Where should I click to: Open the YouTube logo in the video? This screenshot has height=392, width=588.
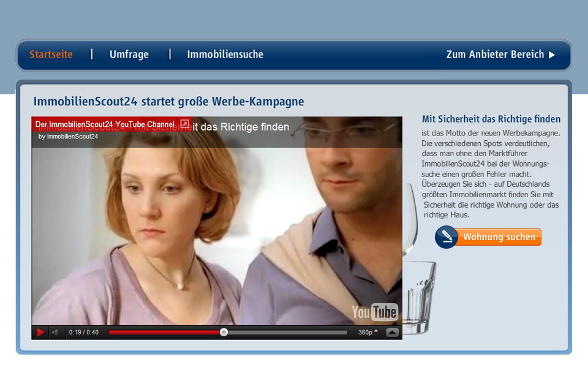pos(375,312)
